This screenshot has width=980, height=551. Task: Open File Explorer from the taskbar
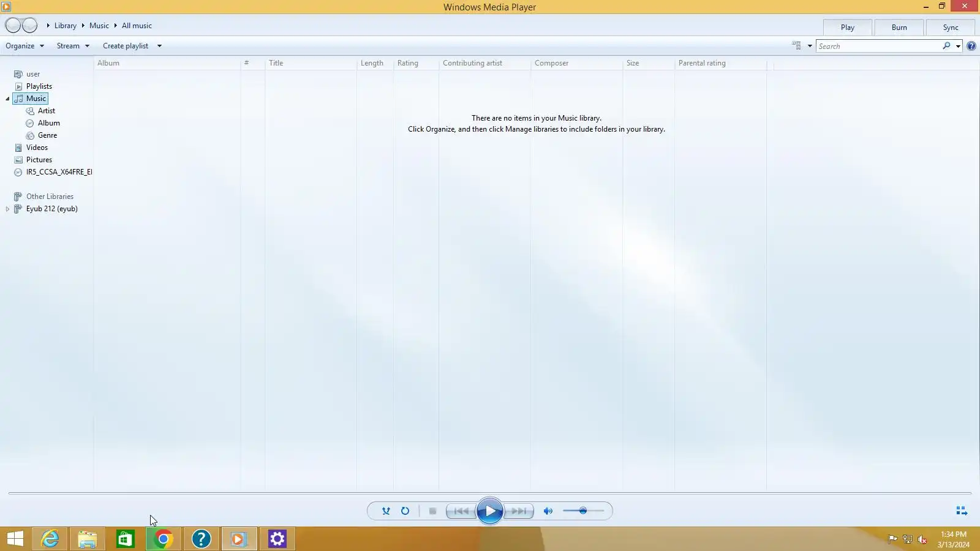point(88,539)
